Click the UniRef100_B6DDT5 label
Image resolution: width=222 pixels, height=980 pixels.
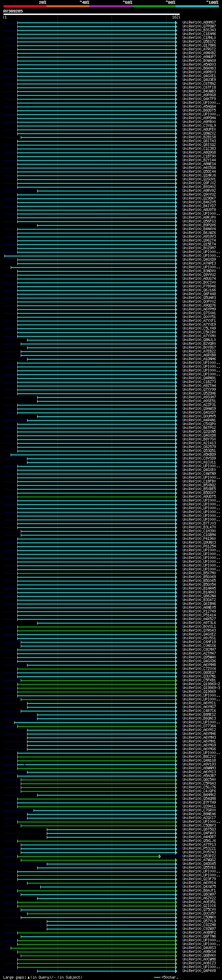(199, 110)
